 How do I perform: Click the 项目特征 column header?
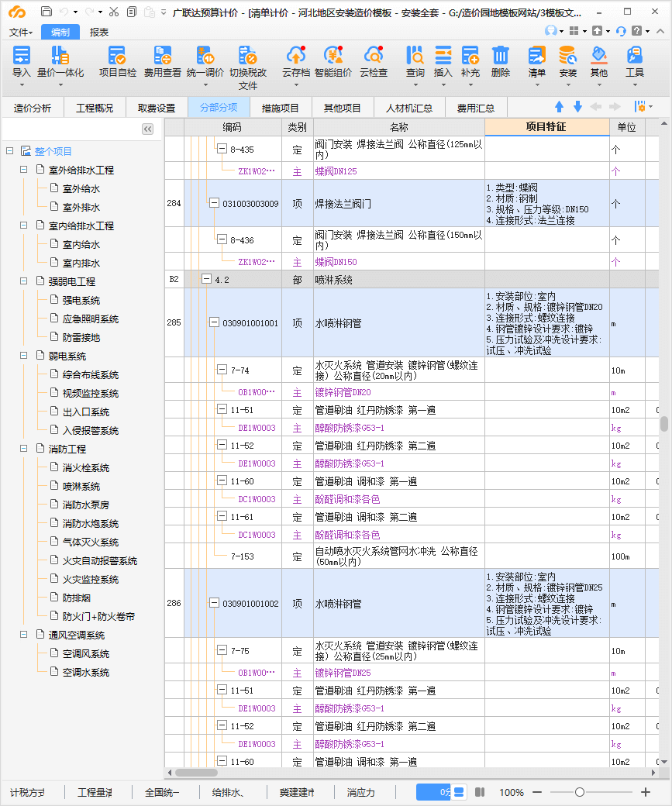pos(546,126)
